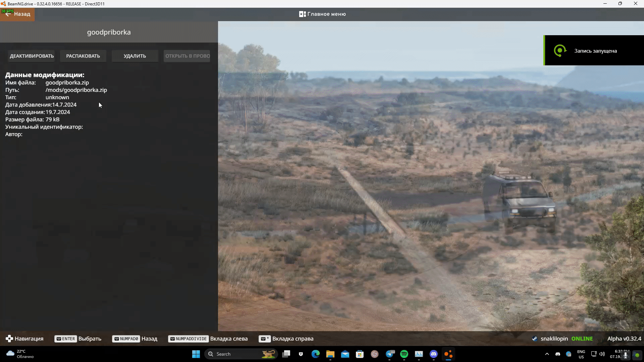644x362 pixels.
Task: Click the Alpha v0.32.4 version label
Action: pyautogui.click(x=624, y=339)
